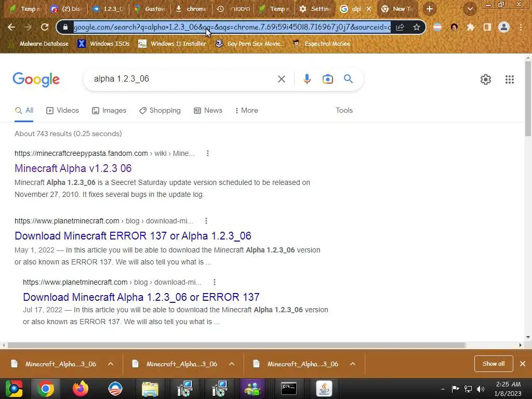The height and width of the screenshot is (399, 532).
Task: Click the volume speaker tray icon
Action: pos(481,389)
